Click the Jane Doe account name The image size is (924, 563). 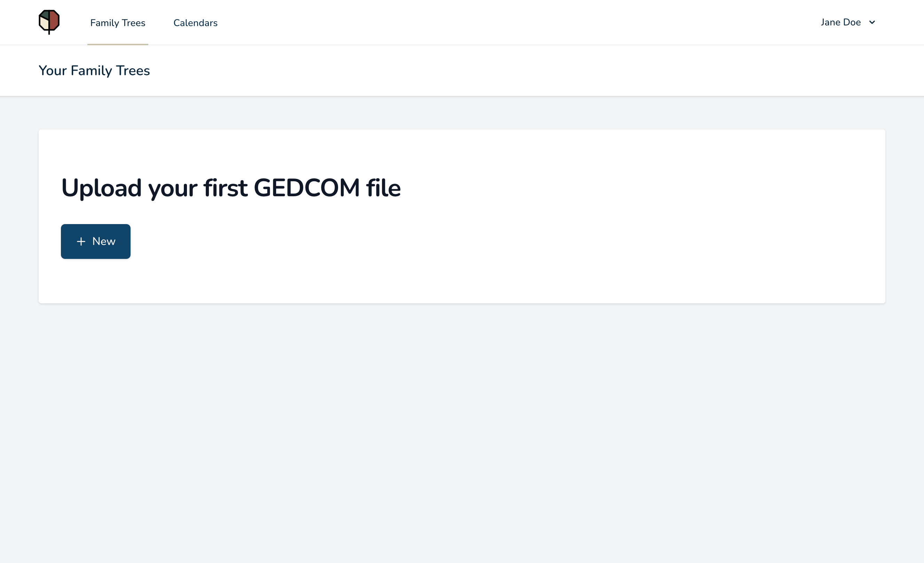click(841, 23)
